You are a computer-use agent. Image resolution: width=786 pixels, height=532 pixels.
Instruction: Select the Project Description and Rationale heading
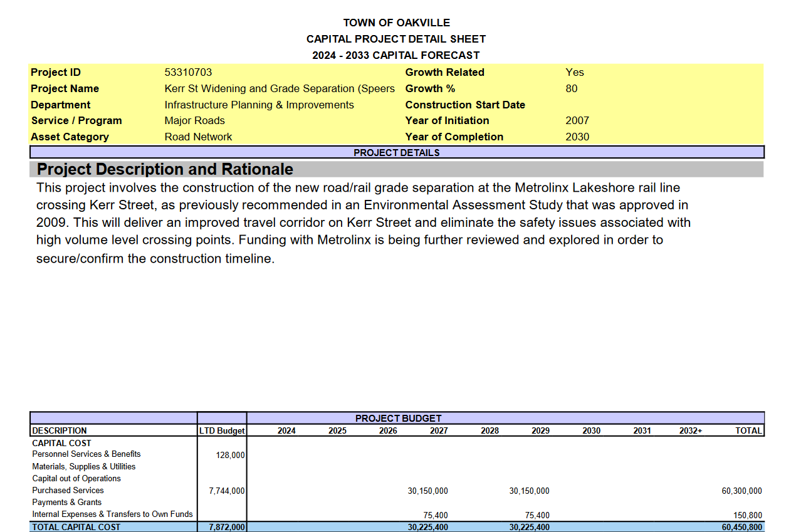coord(165,169)
